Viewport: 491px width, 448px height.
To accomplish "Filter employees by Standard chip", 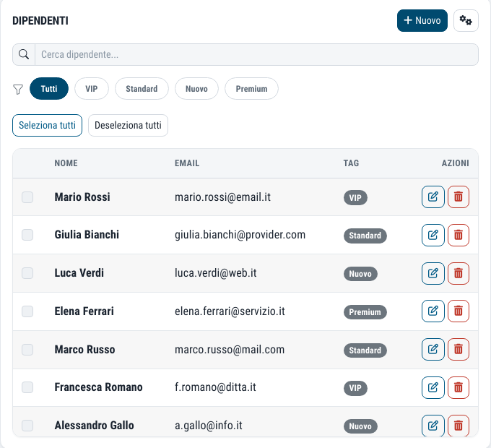I will [x=142, y=89].
